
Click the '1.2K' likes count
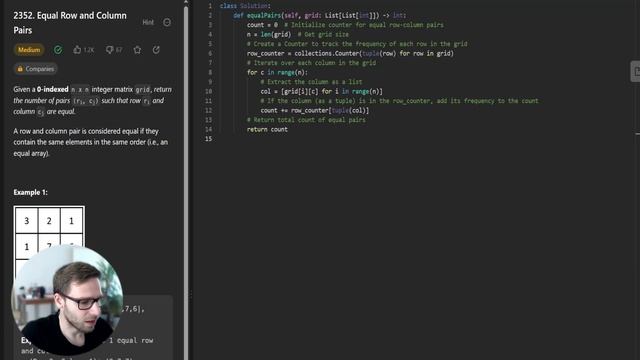tap(89, 50)
